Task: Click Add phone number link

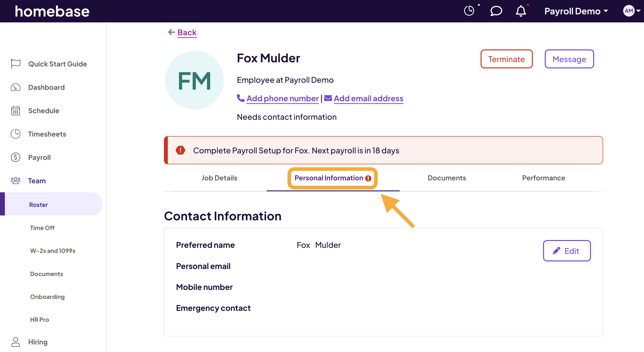Action: coord(282,98)
